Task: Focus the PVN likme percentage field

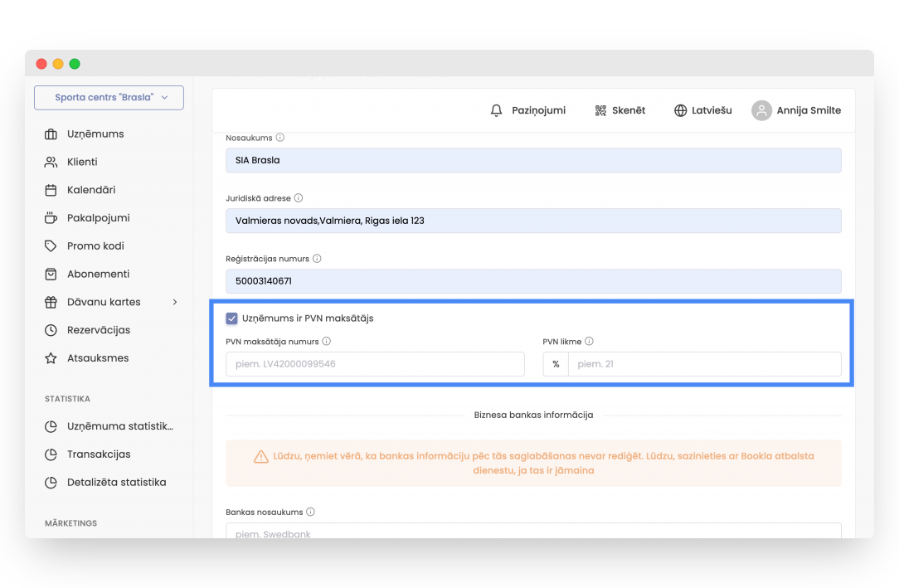Action: pyautogui.click(x=703, y=364)
